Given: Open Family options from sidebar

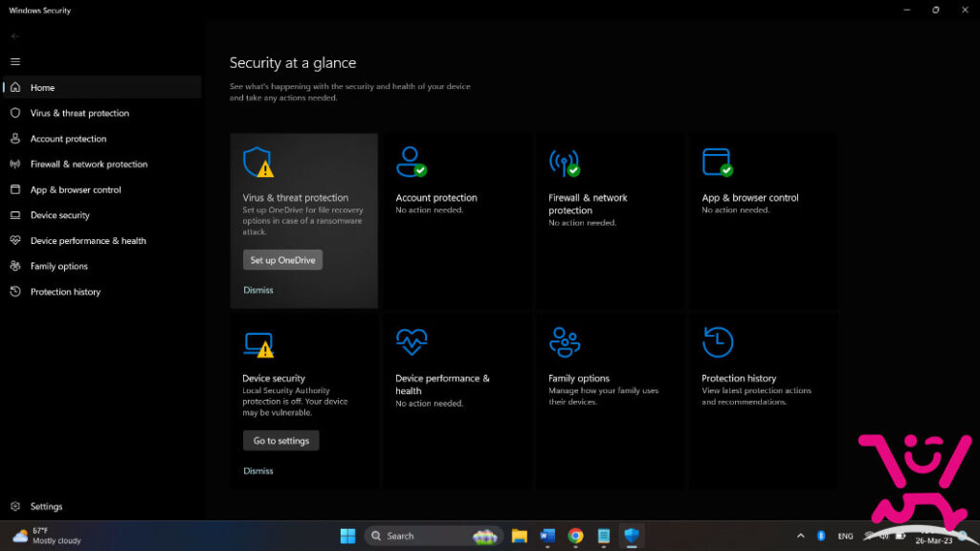Looking at the screenshot, I should click(x=101, y=266).
